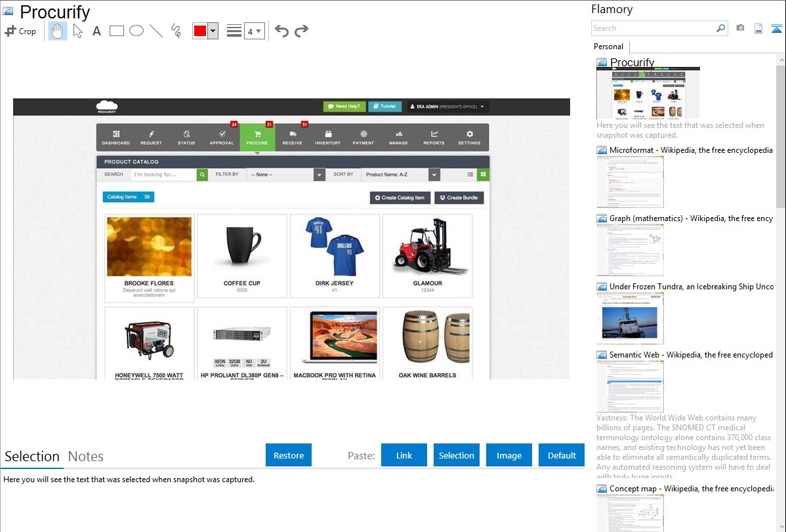The width and height of the screenshot is (786, 532).
Task: Open the Dirk Jersey product card
Action: pos(335,256)
